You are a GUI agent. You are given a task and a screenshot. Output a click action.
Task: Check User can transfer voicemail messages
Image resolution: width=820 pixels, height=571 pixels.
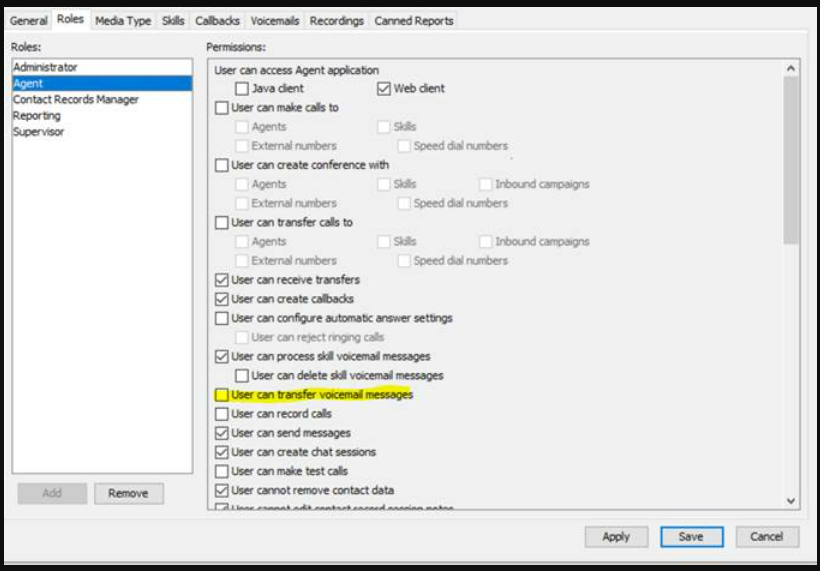coord(222,395)
